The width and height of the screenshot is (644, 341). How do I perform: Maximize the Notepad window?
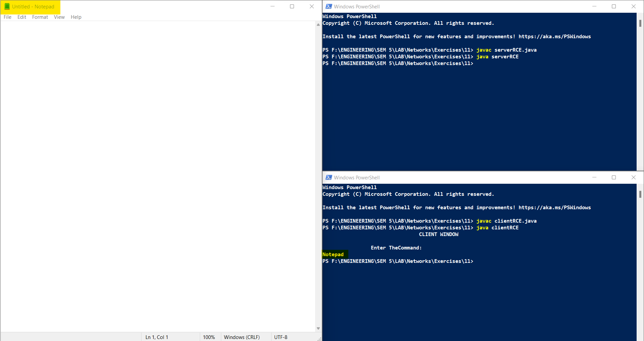point(292,6)
